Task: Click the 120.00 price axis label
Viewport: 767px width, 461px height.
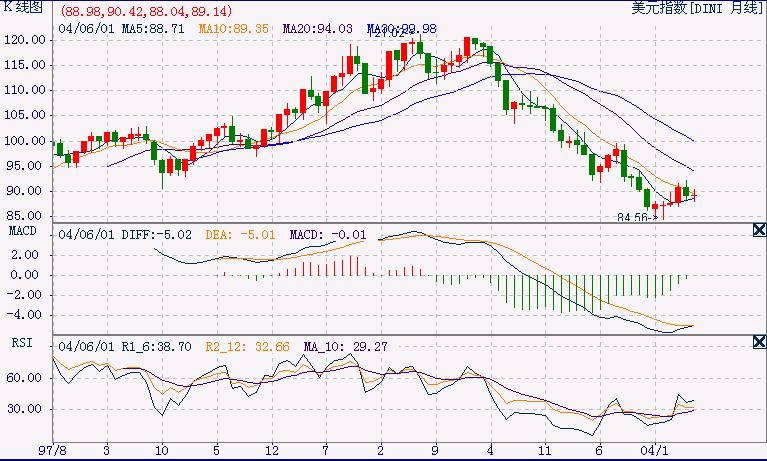Action: click(25, 40)
